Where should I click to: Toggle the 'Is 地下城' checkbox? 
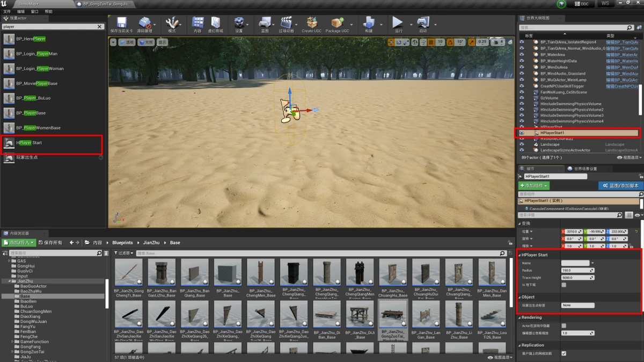pyautogui.click(x=563, y=285)
